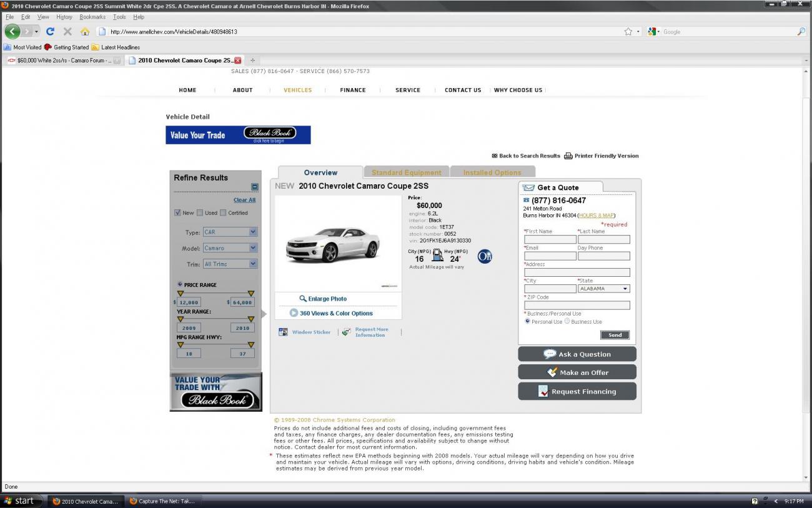Close the 2010 Chevrolet Camaro tab

237,61
